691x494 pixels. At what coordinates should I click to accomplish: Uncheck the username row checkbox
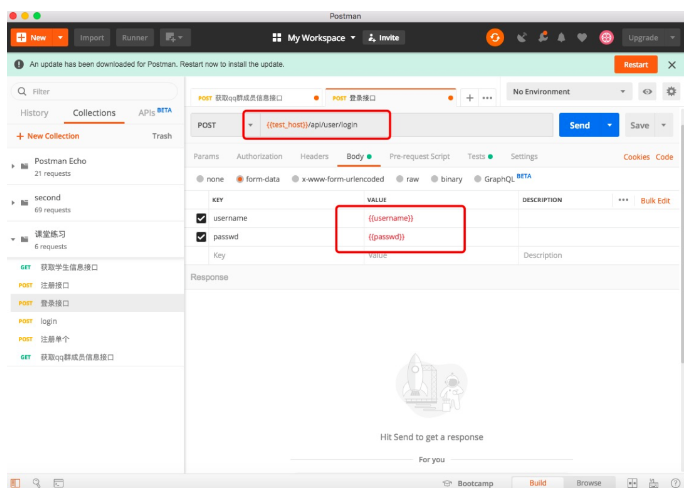pos(201,218)
